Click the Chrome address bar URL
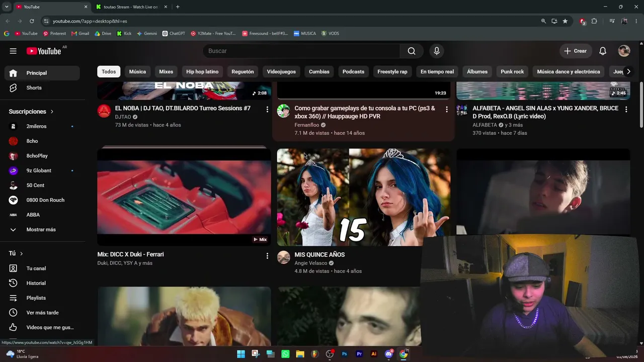 [x=90, y=21]
